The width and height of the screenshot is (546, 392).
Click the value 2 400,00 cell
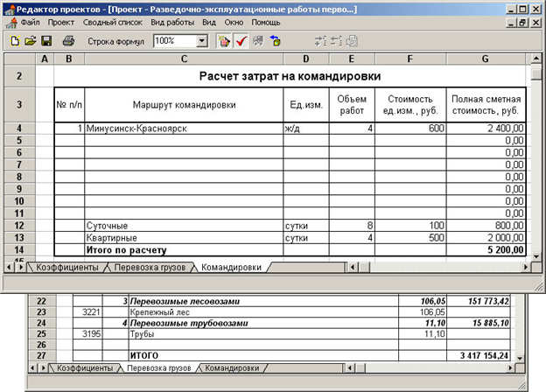pos(486,129)
